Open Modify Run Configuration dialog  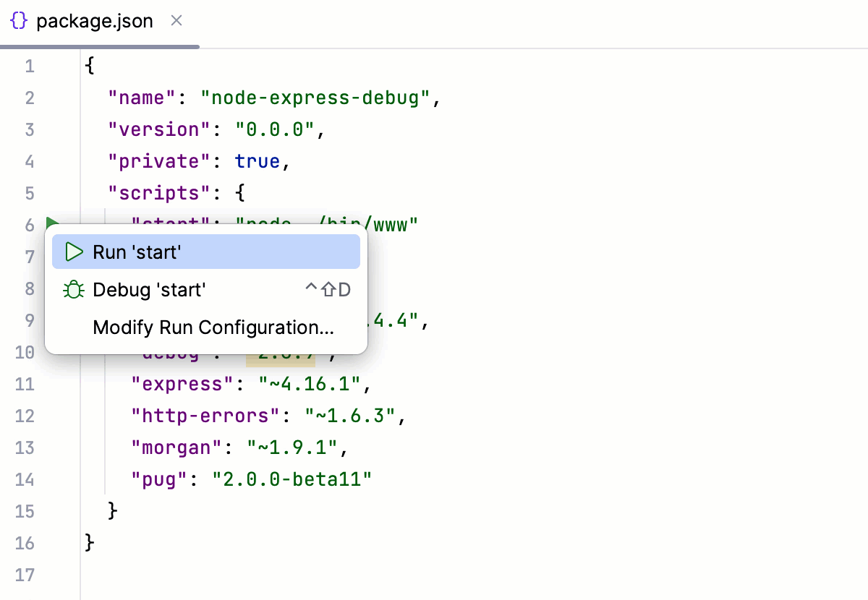pyautogui.click(x=212, y=327)
